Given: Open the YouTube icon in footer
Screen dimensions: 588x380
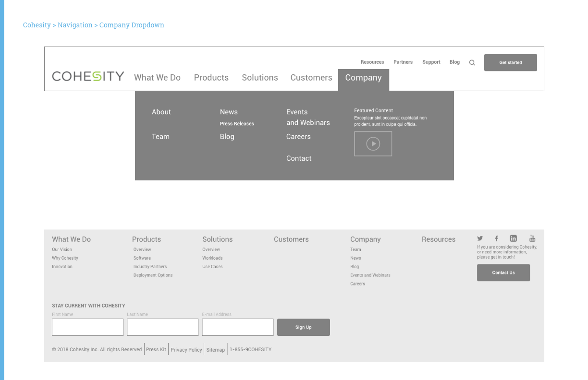Looking at the screenshot, I should (532, 238).
